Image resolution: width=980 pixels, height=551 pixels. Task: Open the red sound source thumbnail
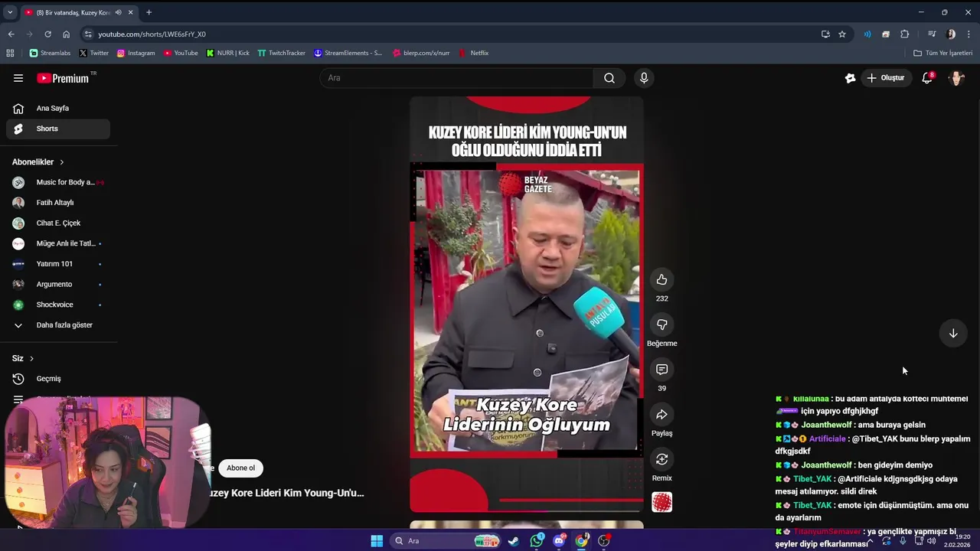[661, 502]
